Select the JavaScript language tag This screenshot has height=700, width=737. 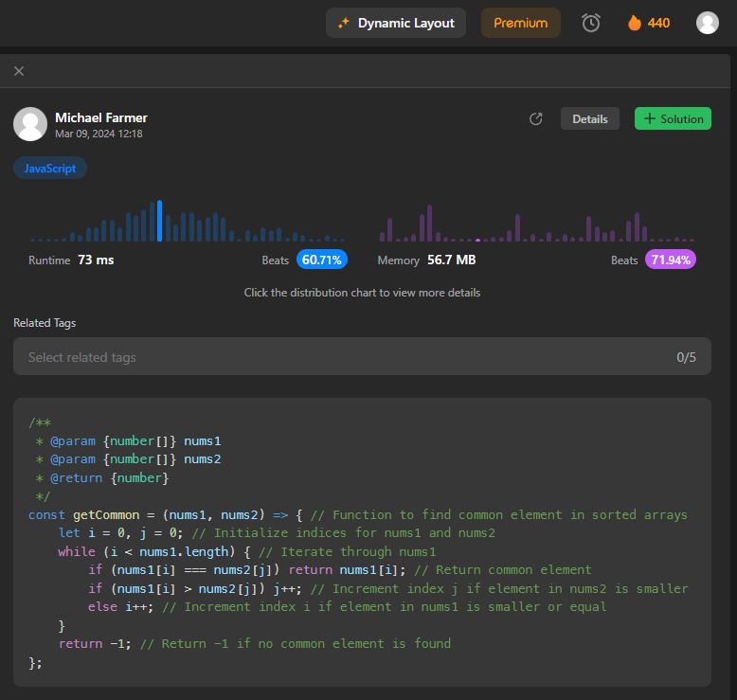pos(50,168)
